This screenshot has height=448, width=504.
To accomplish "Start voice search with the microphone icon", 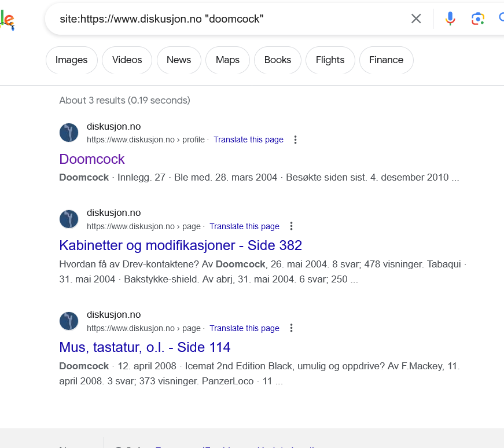I will pyautogui.click(x=450, y=19).
